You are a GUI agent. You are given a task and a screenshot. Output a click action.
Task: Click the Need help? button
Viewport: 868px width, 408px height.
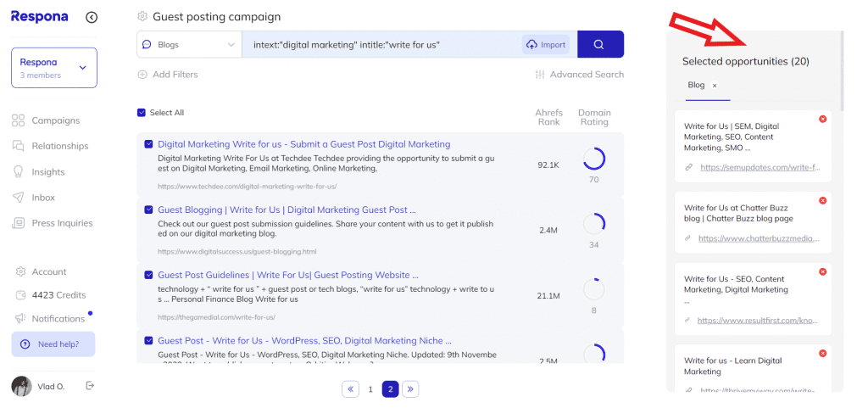coord(53,344)
